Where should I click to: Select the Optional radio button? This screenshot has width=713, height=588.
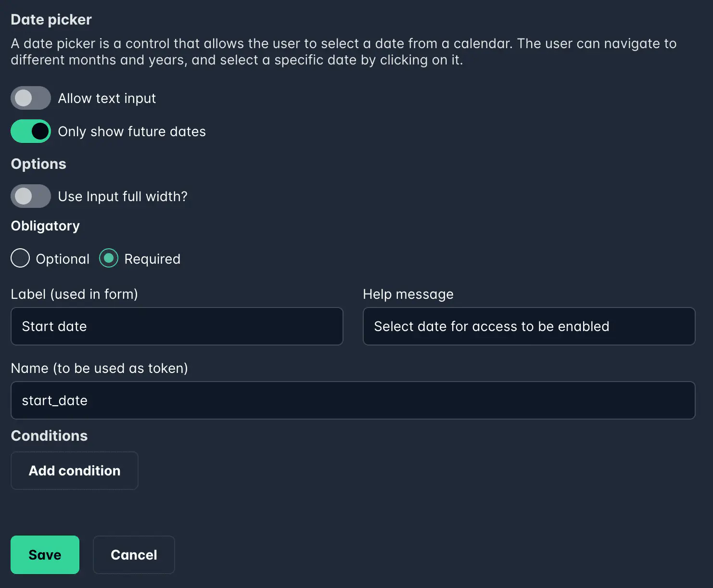click(x=20, y=258)
